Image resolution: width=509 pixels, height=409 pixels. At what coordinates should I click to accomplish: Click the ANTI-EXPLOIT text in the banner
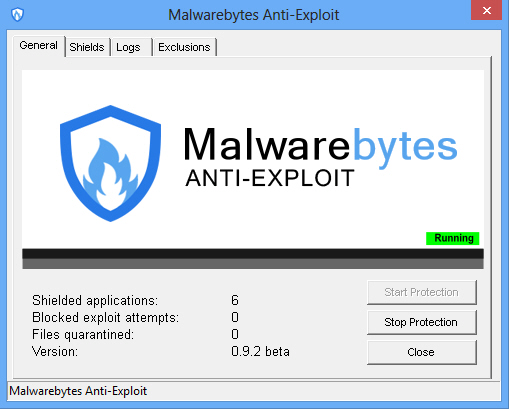pos(270,178)
